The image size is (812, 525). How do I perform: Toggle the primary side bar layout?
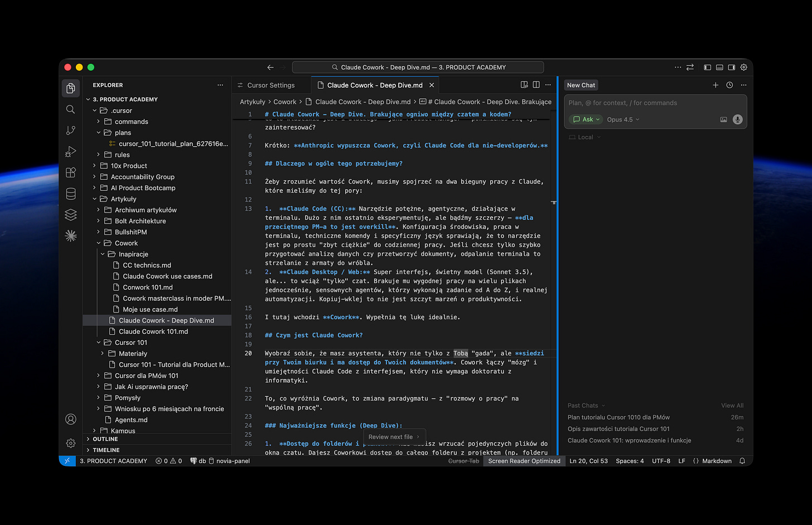click(x=707, y=67)
